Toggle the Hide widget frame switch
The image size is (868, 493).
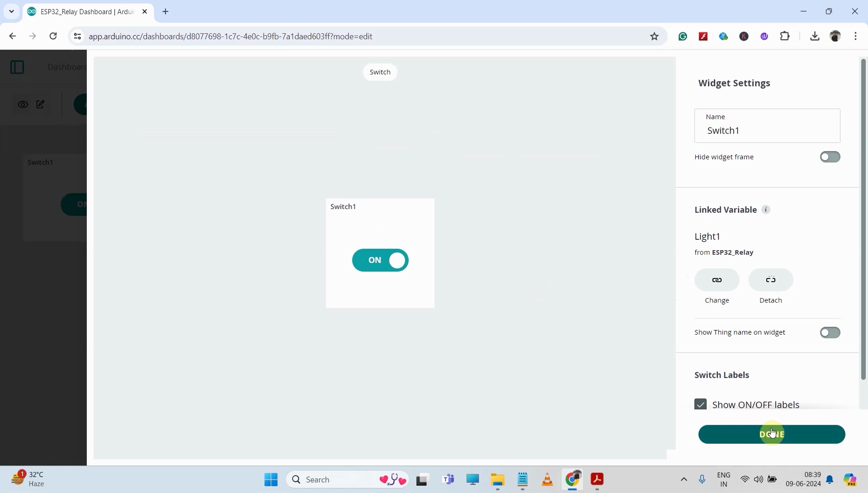pos(830,156)
